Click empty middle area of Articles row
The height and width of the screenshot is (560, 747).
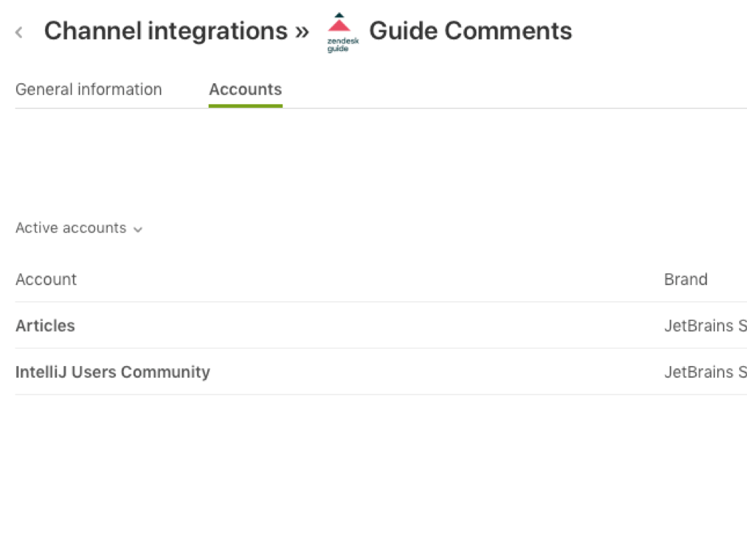(x=365, y=326)
